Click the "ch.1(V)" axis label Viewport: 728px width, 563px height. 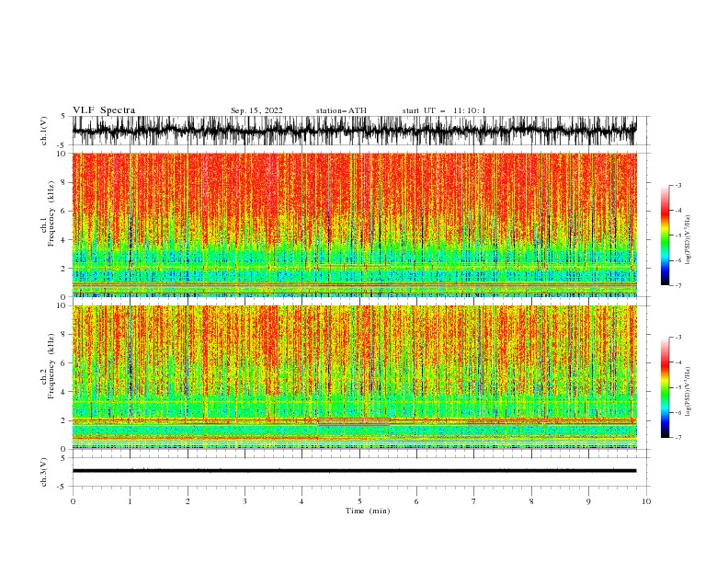point(44,131)
